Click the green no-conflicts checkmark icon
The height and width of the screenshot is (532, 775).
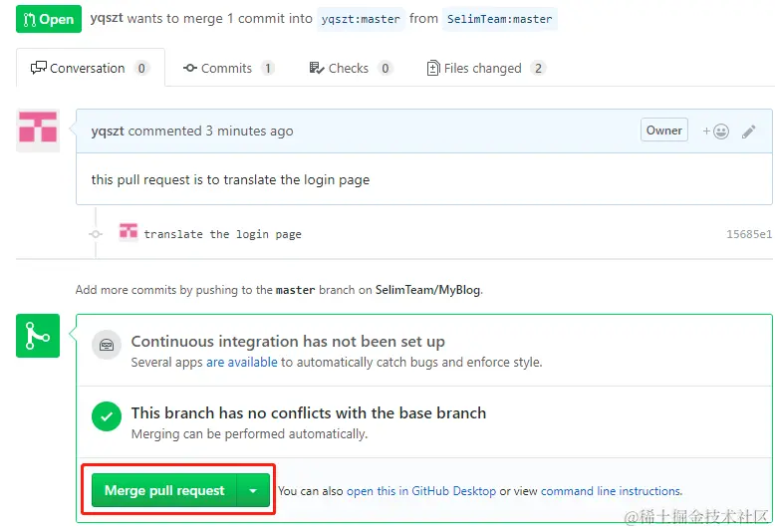107,416
